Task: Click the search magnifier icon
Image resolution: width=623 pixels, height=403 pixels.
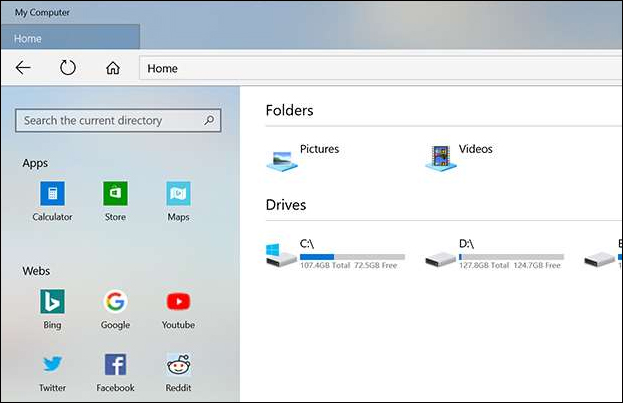Action: (209, 120)
